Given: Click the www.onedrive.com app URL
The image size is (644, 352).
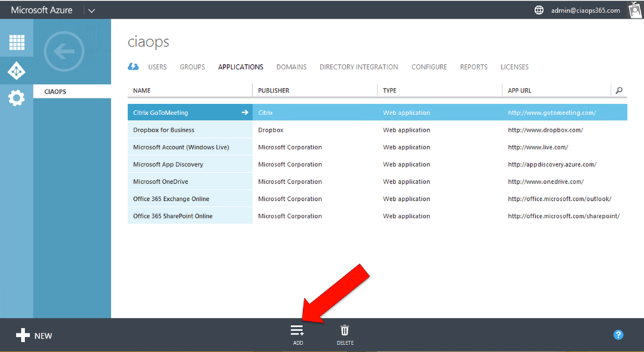Looking at the screenshot, I should pos(545,182).
